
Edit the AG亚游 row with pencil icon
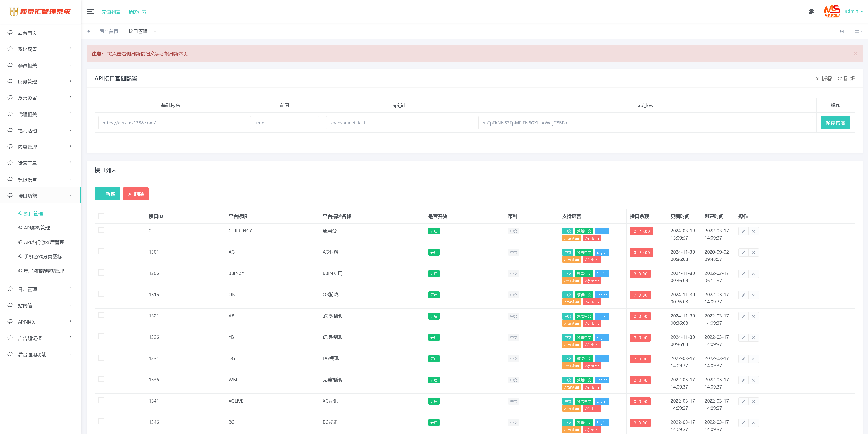point(743,253)
